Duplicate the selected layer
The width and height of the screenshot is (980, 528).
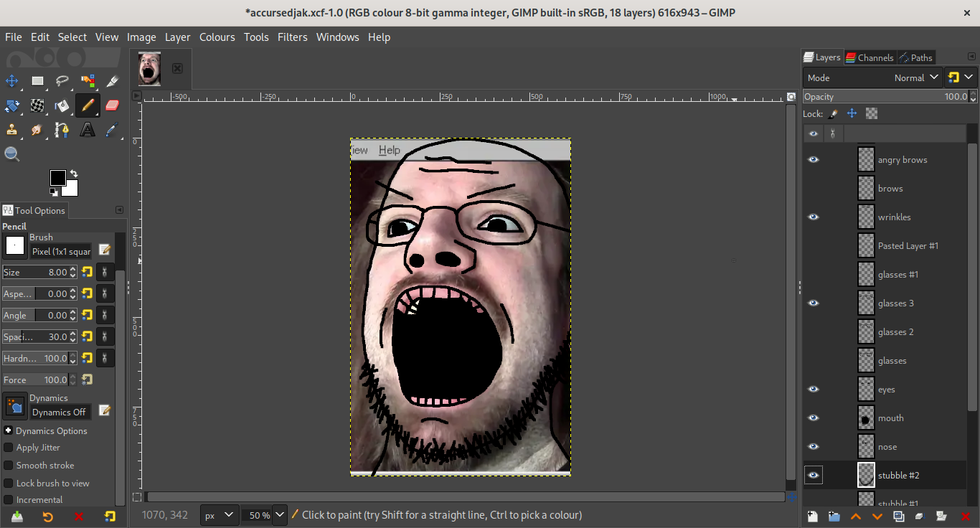click(899, 516)
